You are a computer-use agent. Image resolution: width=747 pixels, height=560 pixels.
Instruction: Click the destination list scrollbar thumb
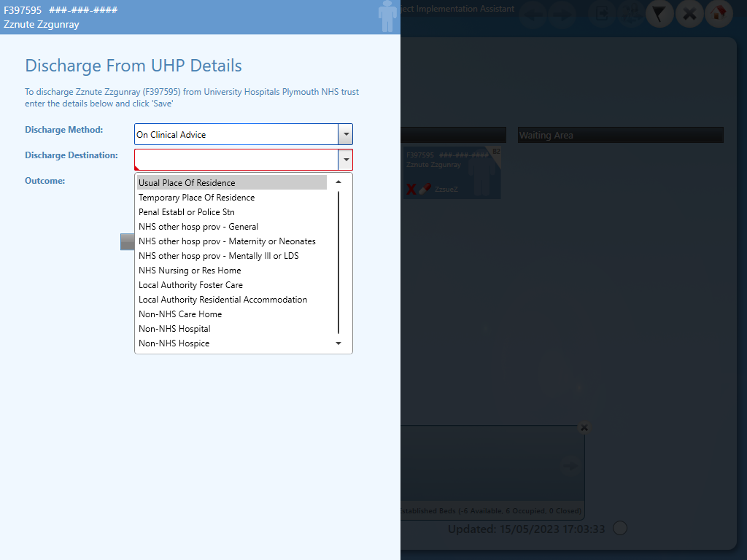click(338, 262)
